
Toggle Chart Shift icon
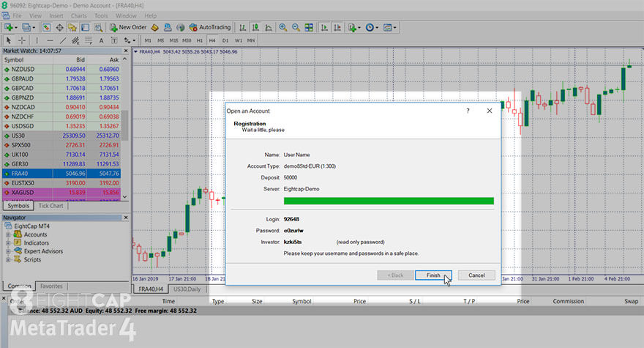point(337,28)
